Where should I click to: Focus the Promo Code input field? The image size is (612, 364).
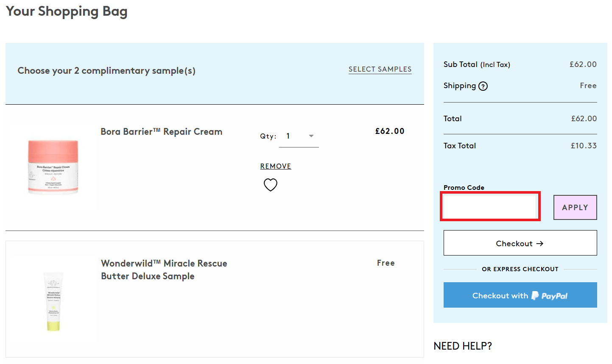coord(490,206)
